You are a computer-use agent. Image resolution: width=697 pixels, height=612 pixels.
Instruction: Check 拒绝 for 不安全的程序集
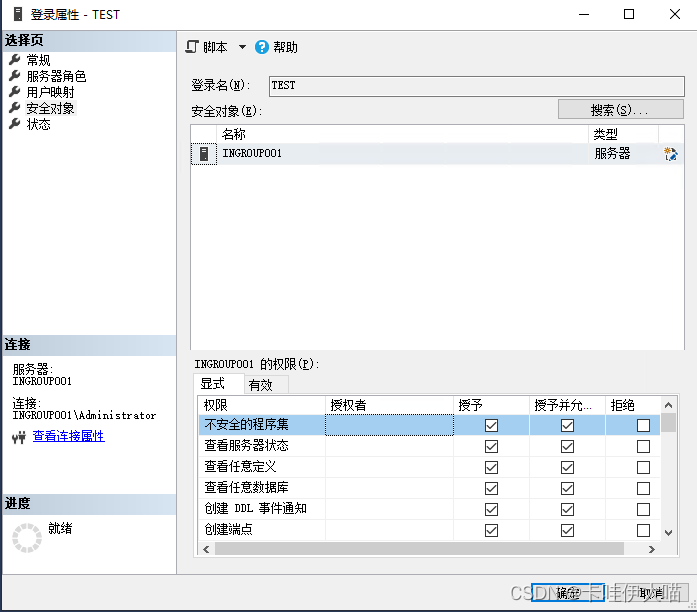coord(643,425)
